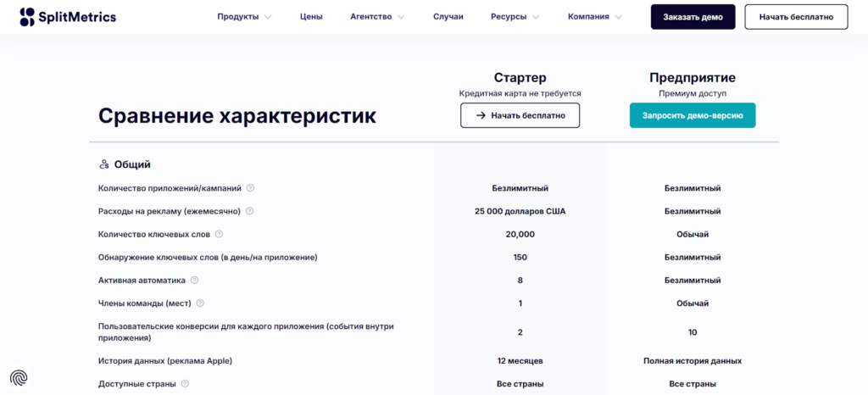Click the SplitMetrics logo
868x395 pixels.
click(68, 17)
